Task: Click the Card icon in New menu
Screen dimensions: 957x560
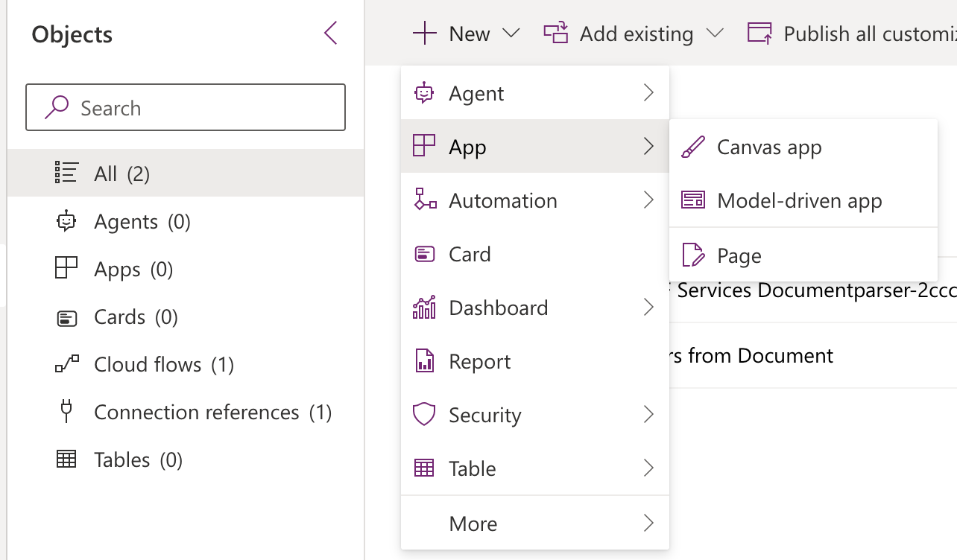Action: pyautogui.click(x=424, y=255)
